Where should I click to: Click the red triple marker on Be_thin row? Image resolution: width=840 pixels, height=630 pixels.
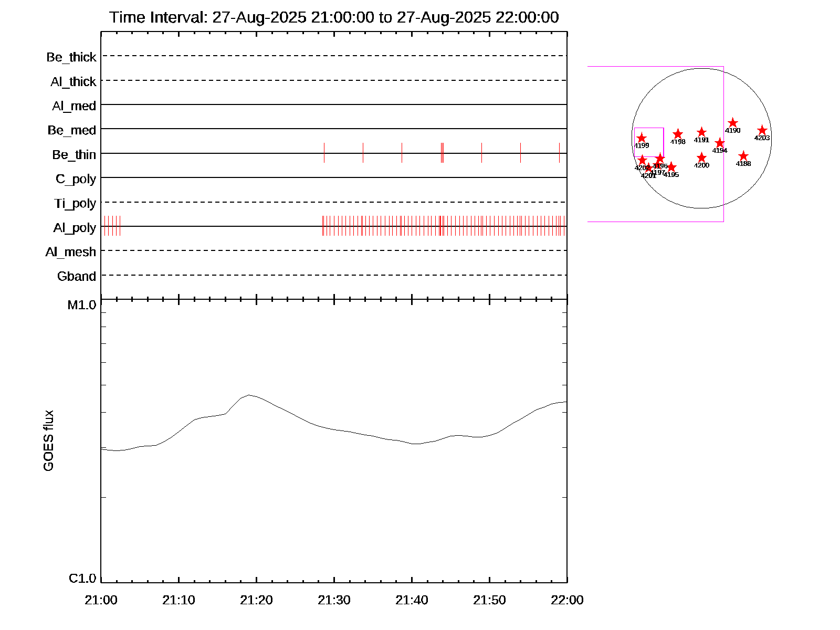click(443, 153)
